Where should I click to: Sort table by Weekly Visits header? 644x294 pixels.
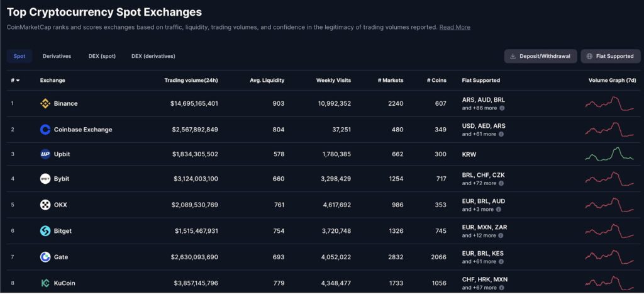tap(333, 81)
